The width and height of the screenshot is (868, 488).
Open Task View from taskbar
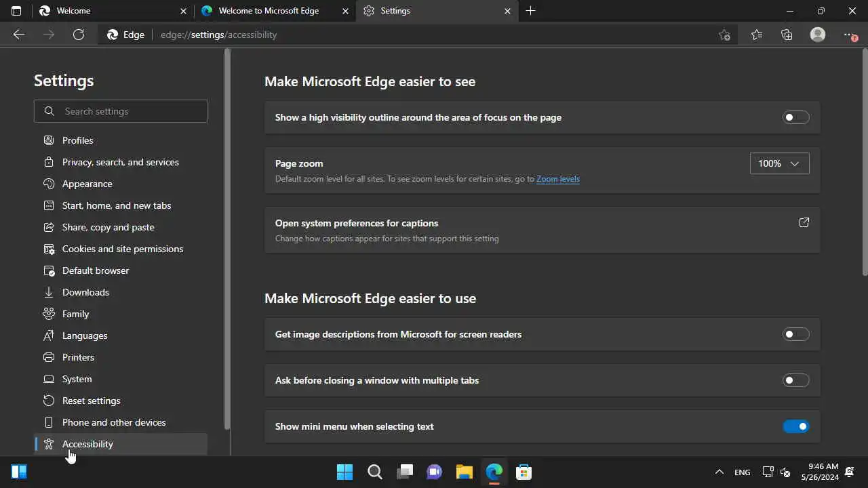(x=404, y=472)
